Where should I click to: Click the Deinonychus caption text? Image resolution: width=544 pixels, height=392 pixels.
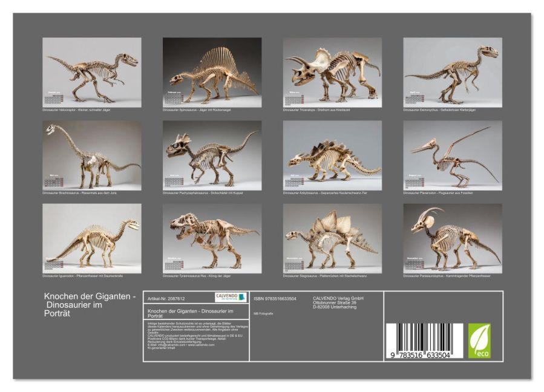point(439,110)
